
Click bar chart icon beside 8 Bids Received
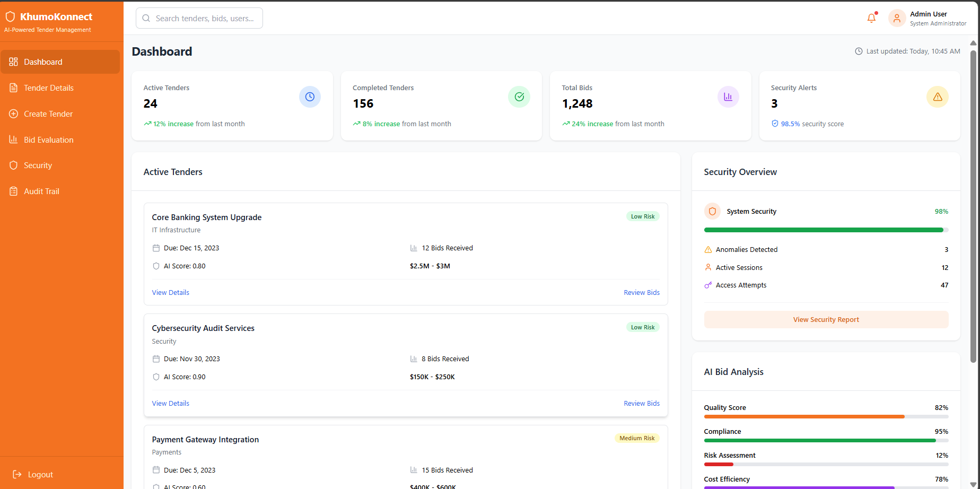414,359
